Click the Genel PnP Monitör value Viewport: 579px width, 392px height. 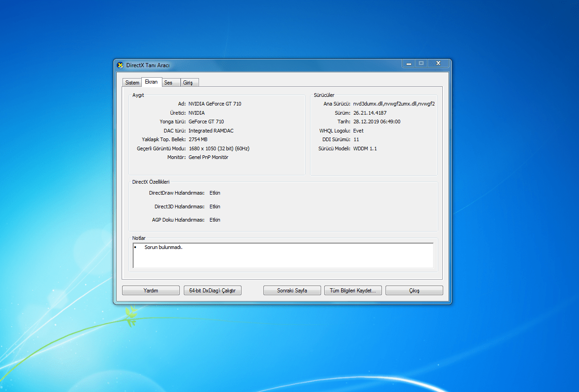point(209,157)
